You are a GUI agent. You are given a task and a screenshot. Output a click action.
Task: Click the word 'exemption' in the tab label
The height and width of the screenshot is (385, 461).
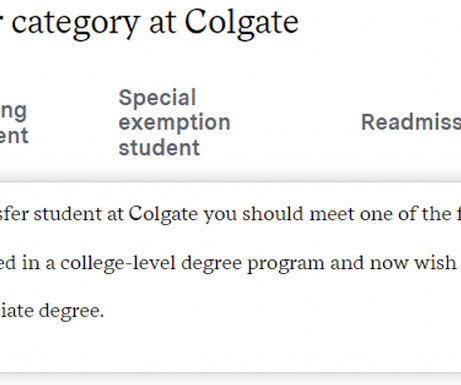click(x=174, y=123)
